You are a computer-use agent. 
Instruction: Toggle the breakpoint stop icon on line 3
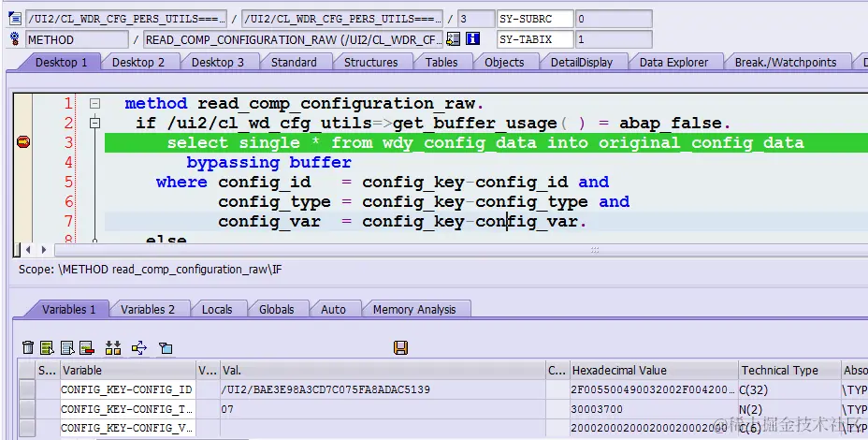(x=23, y=142)
